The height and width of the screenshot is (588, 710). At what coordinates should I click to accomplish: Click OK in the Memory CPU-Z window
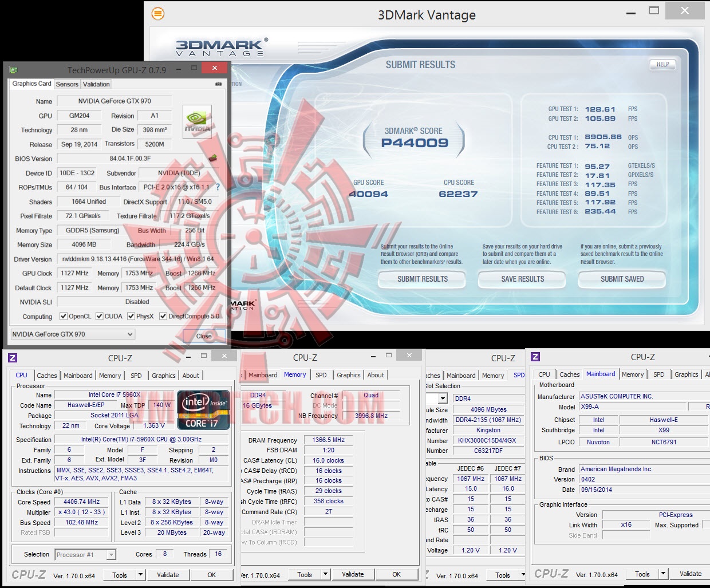click(396, 574)
